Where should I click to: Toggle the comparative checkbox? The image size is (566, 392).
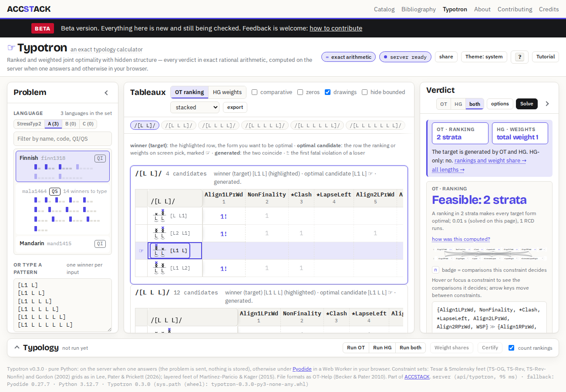255,92
